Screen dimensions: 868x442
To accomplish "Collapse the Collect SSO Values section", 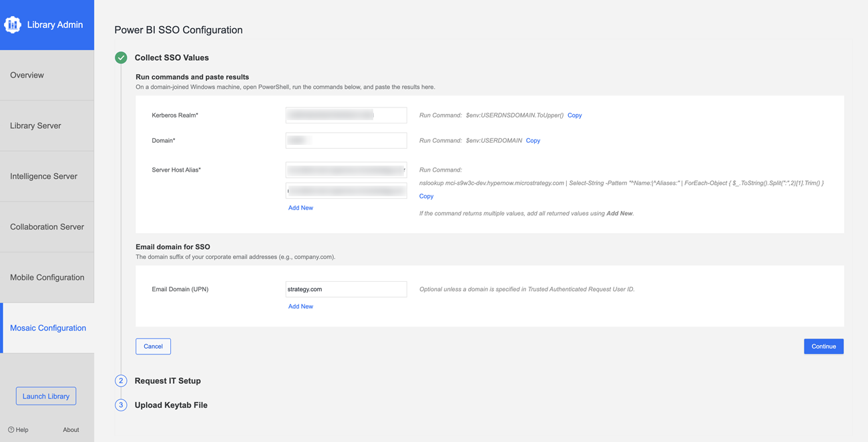I will coord(172,57).
